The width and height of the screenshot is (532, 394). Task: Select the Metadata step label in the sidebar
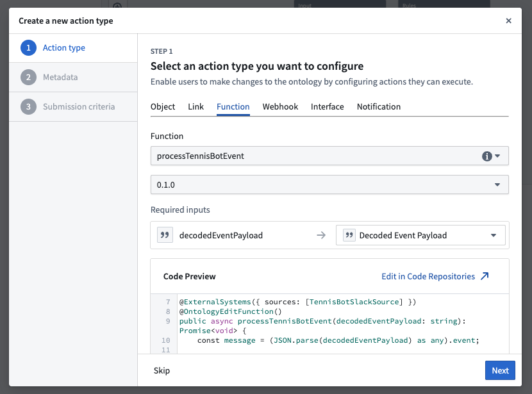click(60, 77)
